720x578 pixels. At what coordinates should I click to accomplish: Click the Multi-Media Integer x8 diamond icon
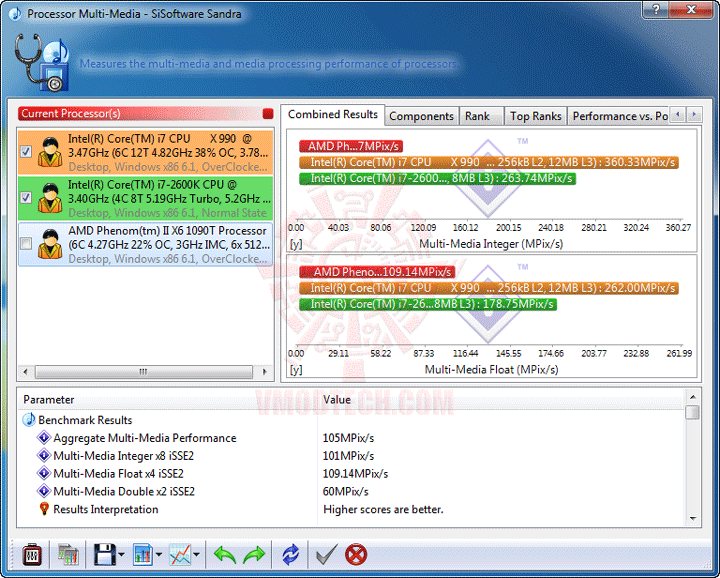[44, 455]
